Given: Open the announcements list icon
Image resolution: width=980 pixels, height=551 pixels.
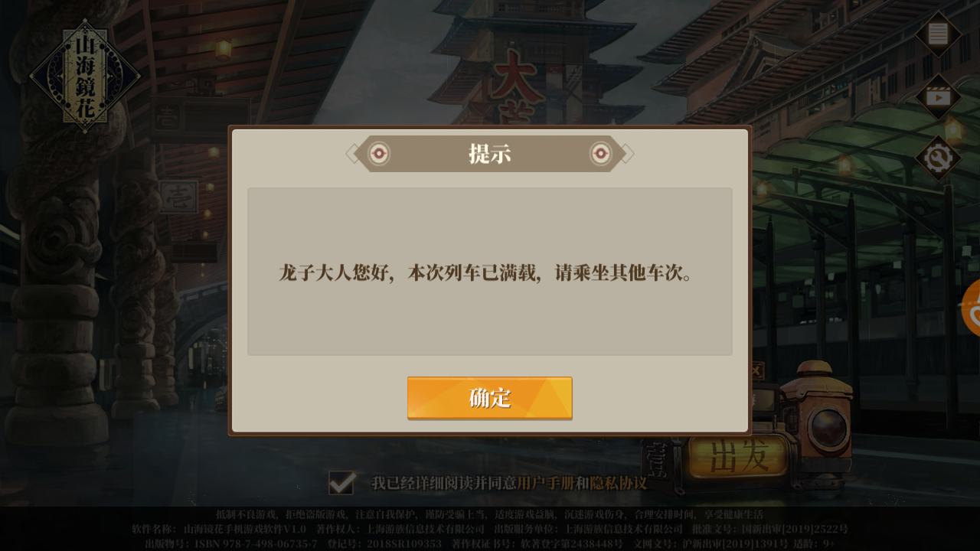Looking at the screenshot, I should (938, 34).
